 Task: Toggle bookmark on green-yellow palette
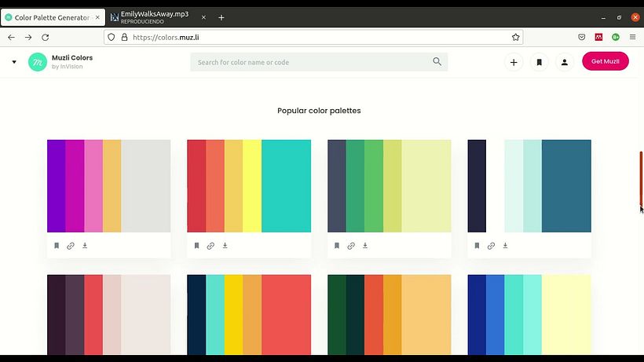[337, 246]
